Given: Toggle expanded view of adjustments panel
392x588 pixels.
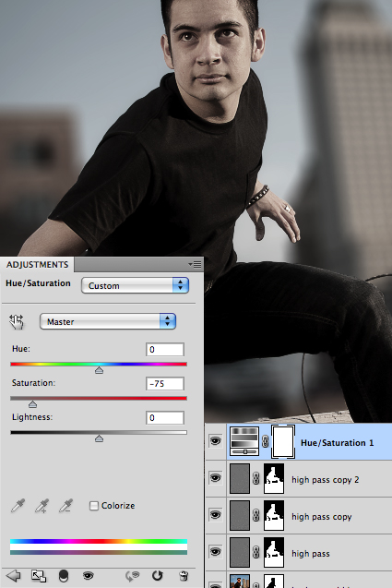Looking at the screenshot, I should coord(39,575).
